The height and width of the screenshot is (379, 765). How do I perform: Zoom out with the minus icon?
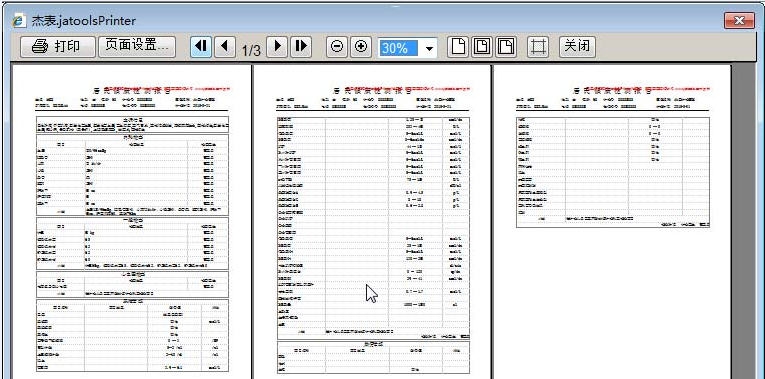[337, 47]
